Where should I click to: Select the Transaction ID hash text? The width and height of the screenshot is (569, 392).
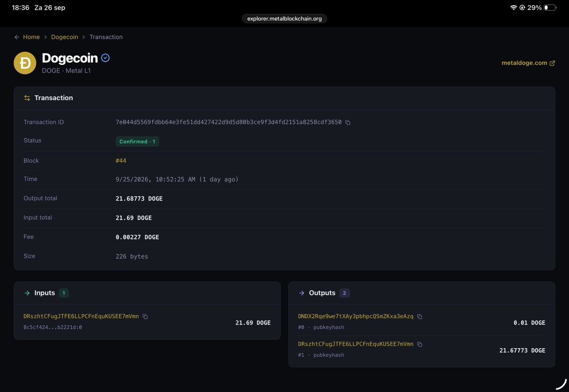229,122
